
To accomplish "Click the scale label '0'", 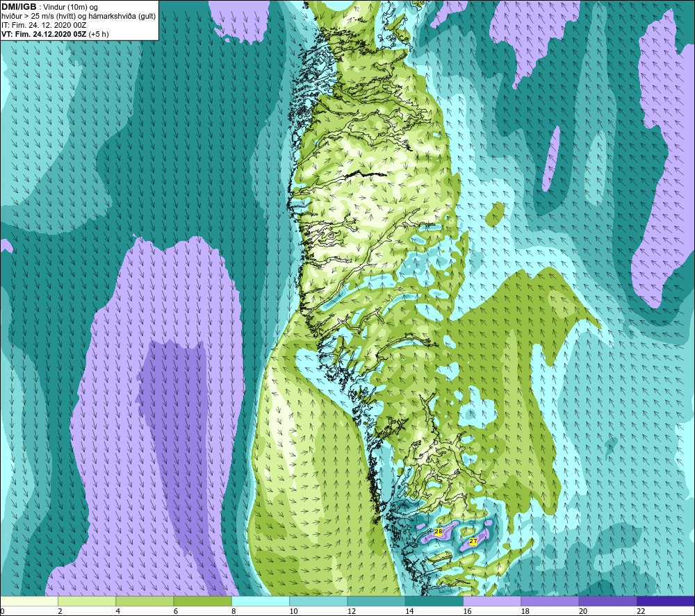I will pos(2,611).
